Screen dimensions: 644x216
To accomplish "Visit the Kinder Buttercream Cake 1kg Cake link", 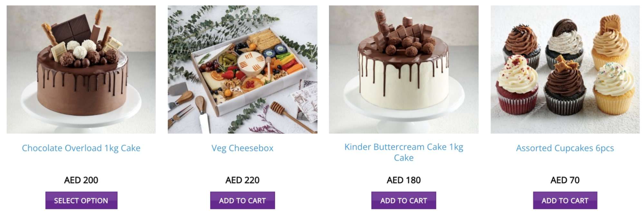I will point(404,152).
